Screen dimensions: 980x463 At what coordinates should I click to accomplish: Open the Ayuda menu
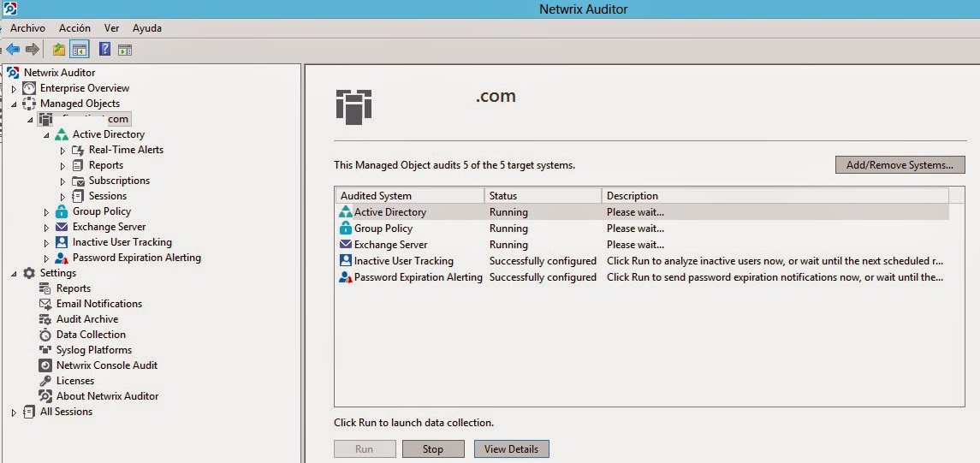click(147, 28)
